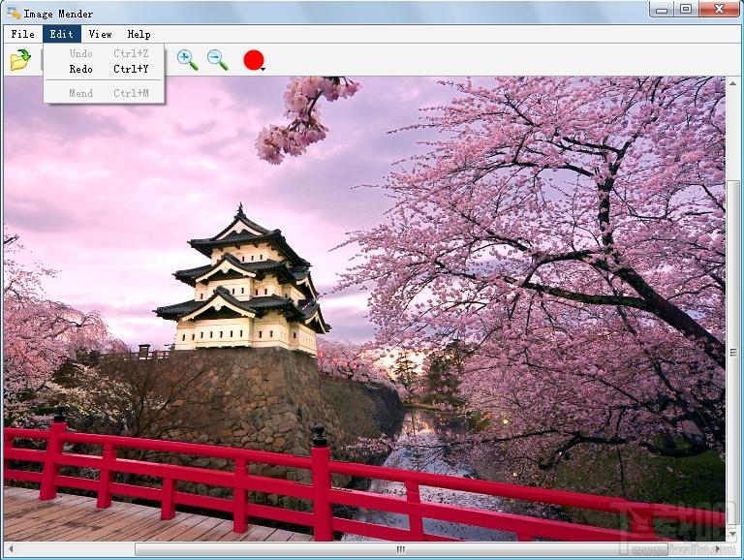Minimize the Image Mender window
This screenshot has width=744, height=560.
[662, 9]
